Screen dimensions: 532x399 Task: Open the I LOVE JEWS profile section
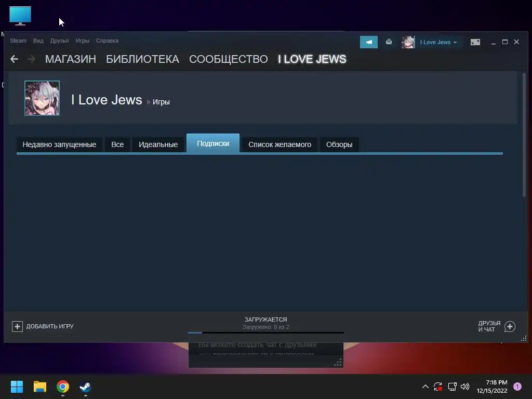tap(312, 59)
